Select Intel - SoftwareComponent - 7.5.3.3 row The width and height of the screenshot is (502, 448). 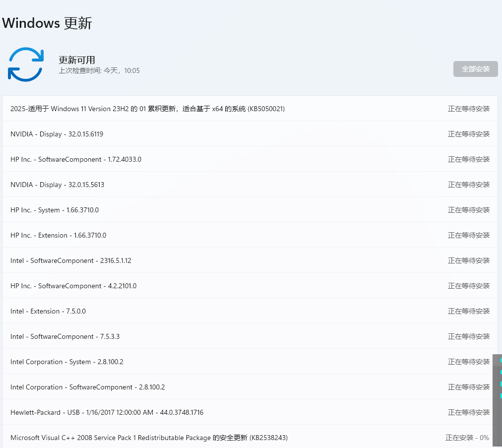250,336
